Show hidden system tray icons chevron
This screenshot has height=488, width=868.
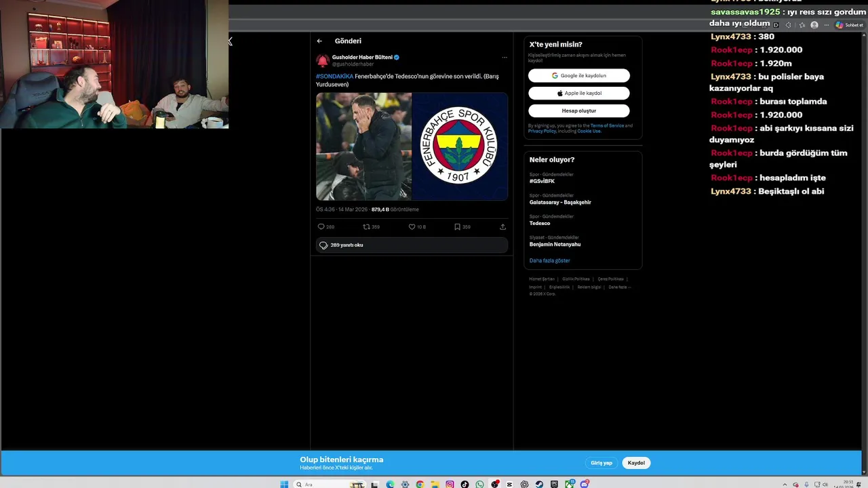tap(785, 485)
